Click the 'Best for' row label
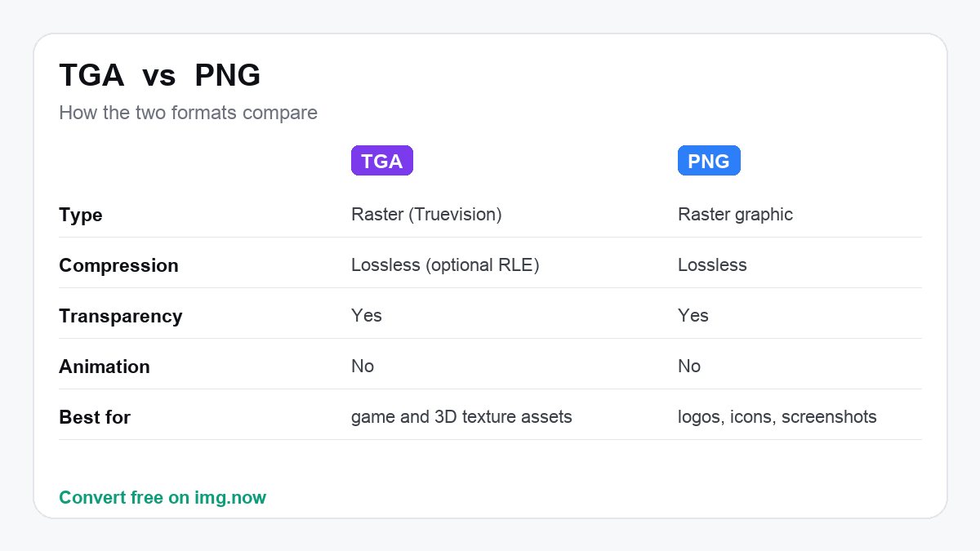The width and height of the screenshot is (980, 551). tap(95, 418)
